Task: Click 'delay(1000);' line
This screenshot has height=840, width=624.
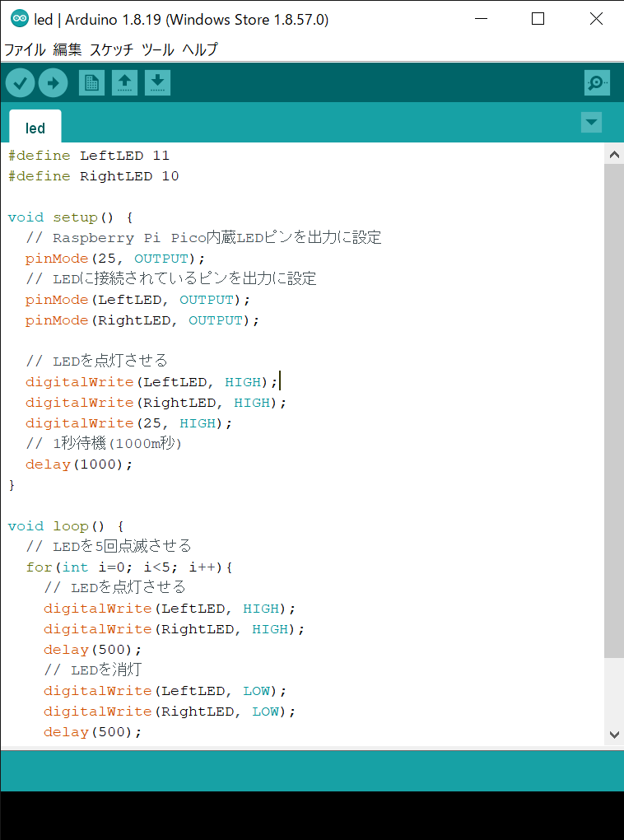Action: pyautogui.click(x=79, y=464)
